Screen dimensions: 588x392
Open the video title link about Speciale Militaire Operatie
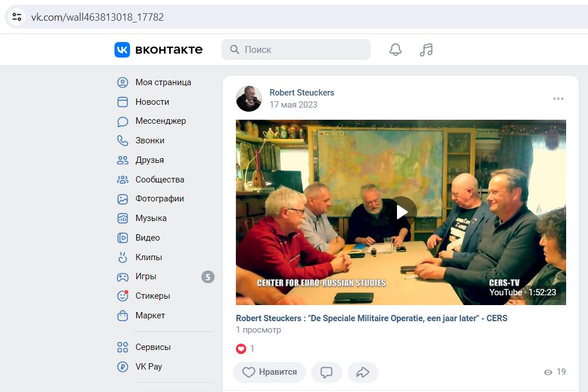coord(371,318)
